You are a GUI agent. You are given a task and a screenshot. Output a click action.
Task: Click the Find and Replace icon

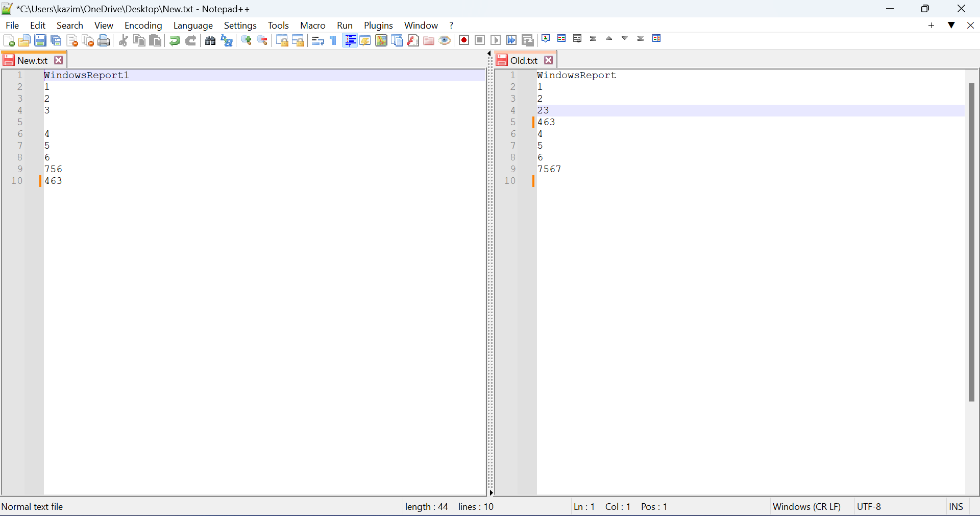pos(227,41)
